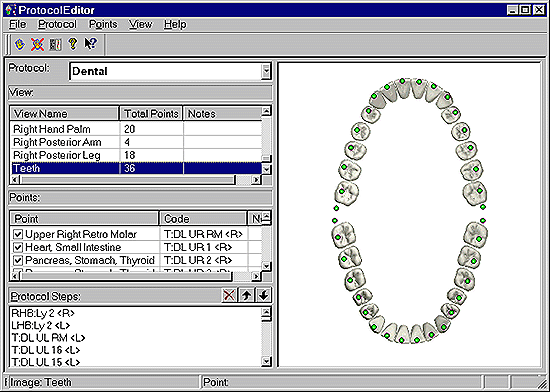The height and width of the screenshot is (392, 550).
Task: Open the Protocol dropdown showing Dental
Action: point(266,71)
